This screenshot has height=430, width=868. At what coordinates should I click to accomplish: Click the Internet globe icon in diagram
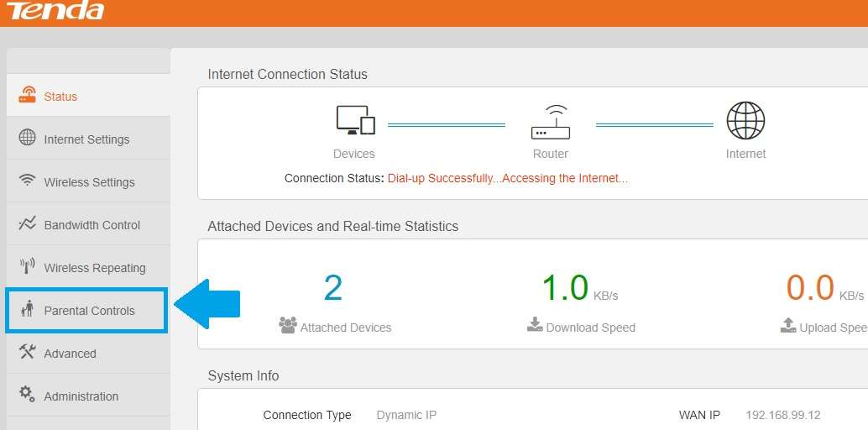pos(745,120)
